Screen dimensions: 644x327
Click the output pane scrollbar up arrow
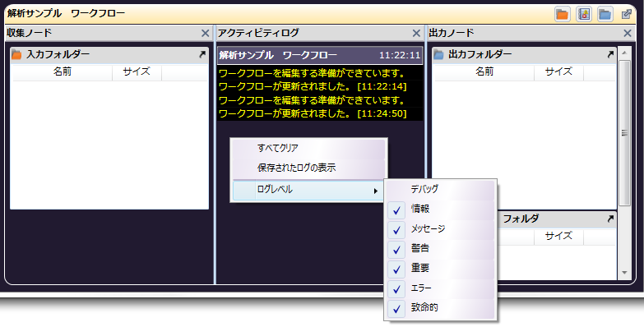pyautogui.click(x=625, y=53)
